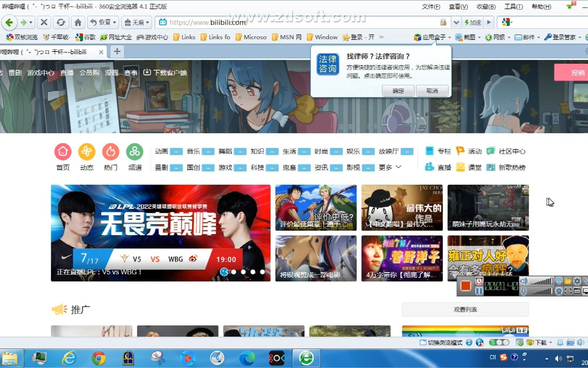The image size is (588, 368).
Task: Toggle 无痕 private browsing mode
Action: (135, 22)
